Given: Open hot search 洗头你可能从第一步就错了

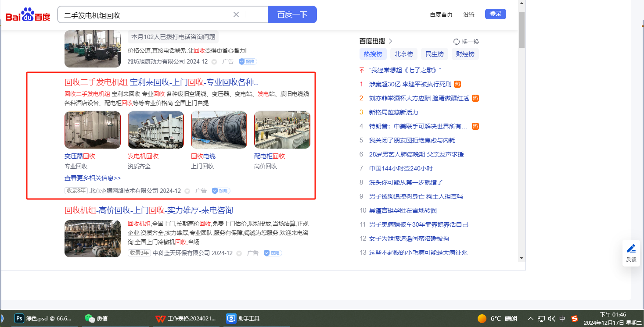Looking at the screenshot, I should 406,182.
